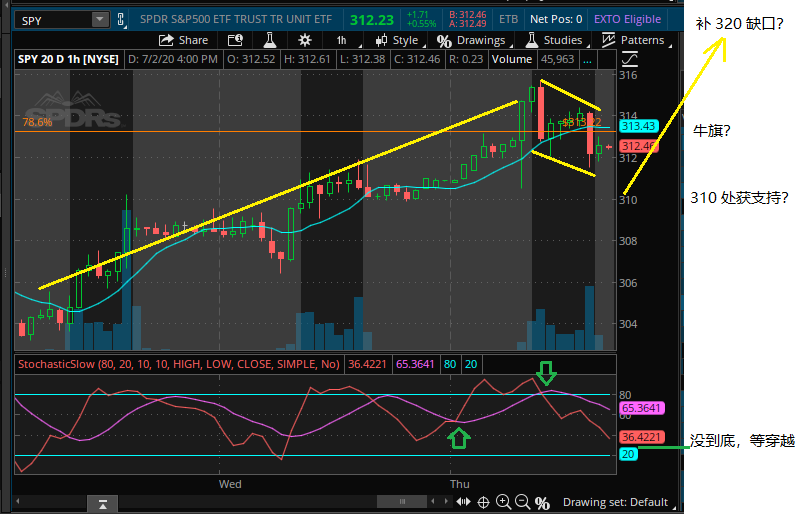Open chart settings gear icon
The width and height of the screenshot is (812, 514).
304,40
